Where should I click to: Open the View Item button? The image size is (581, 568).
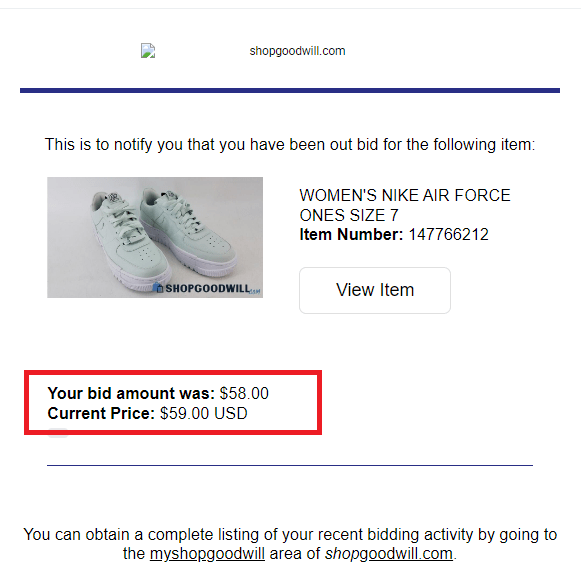coord(375,290)
